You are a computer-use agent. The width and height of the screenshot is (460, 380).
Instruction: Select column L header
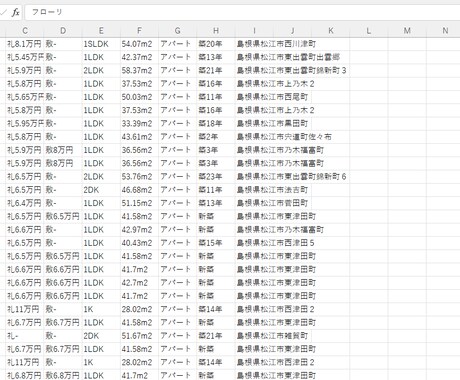click(x=369, y=31)
